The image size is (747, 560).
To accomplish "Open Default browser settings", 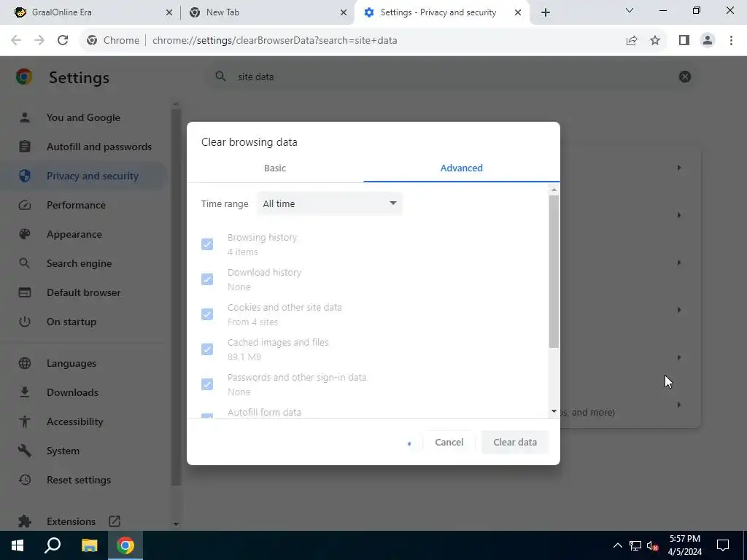I will pyautogui.click(x=83, y=292).
